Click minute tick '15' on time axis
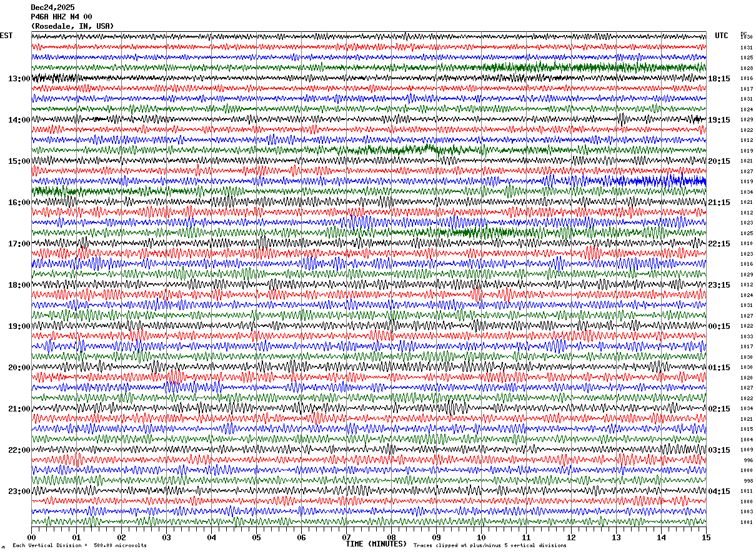This screenshot has width=756, height=554. tap(705, 537)
